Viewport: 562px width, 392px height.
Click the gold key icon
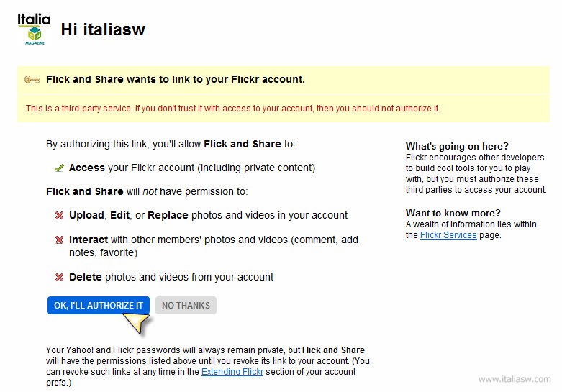coord(32,80)
